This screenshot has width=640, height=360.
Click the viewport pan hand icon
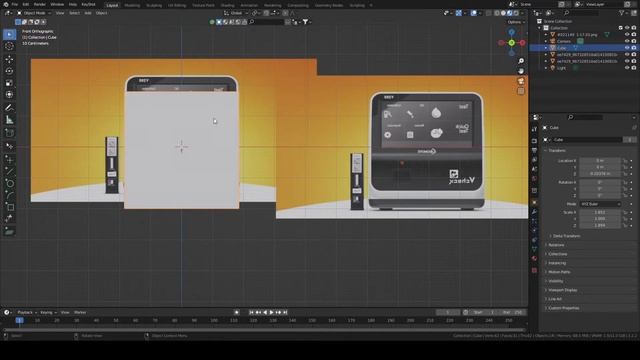click(521, 71)
